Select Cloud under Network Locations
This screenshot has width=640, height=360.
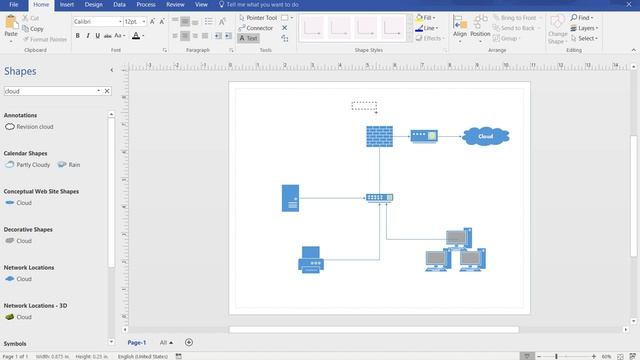(18, 279)
